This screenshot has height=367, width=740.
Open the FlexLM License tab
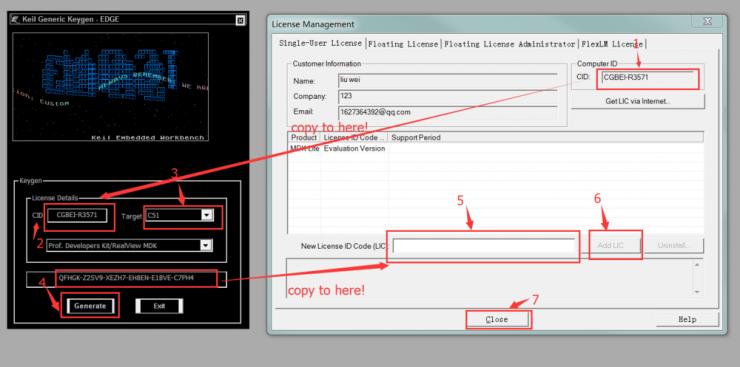[x=612, y=44]
